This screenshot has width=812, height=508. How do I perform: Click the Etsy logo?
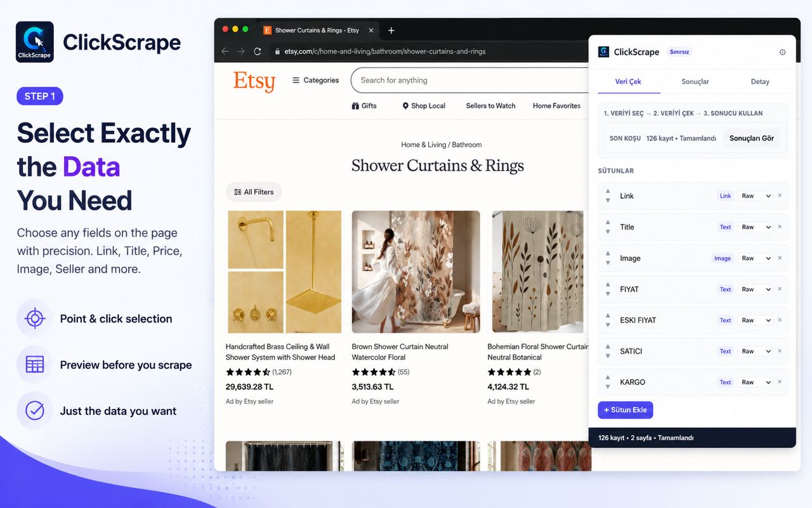point(254,81)
